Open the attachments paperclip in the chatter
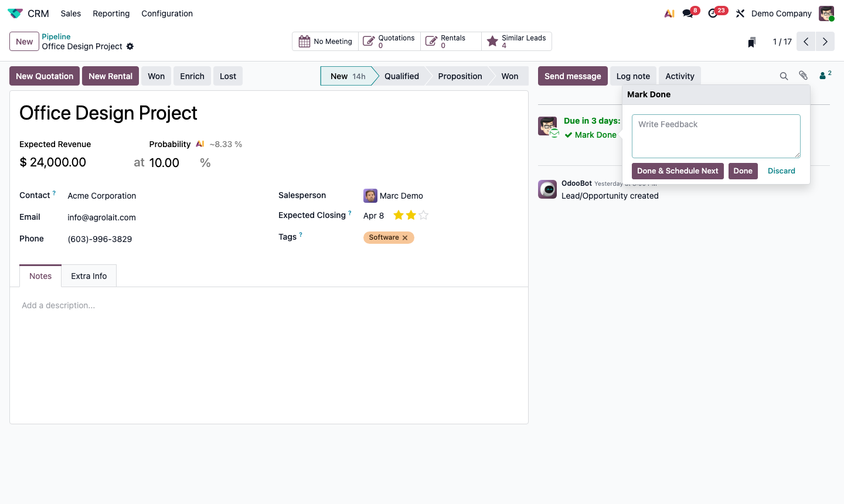Viewport: 844px width, 504px height. pyautogui.click(x=803, y=76)
